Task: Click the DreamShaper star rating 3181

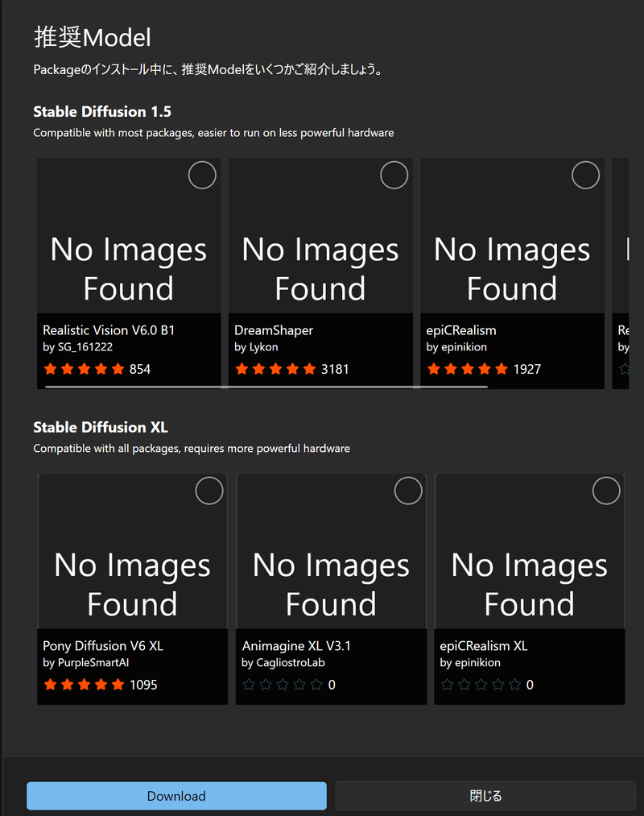Action: pyautogui.click(x=291, y=369)
